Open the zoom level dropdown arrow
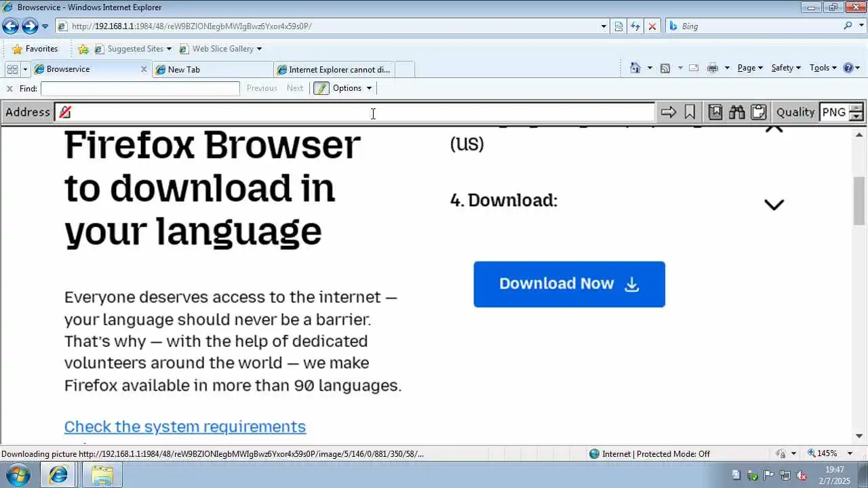 coord(850,453)
